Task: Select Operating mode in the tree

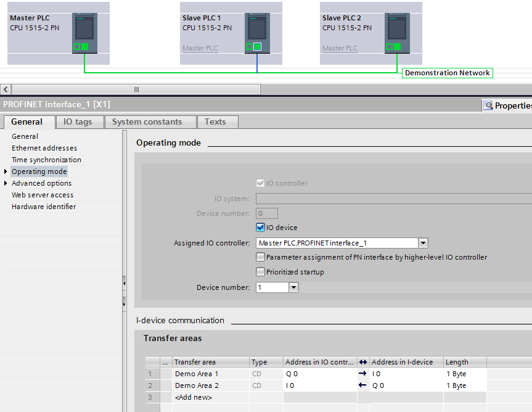Action: tap(39, 171)
